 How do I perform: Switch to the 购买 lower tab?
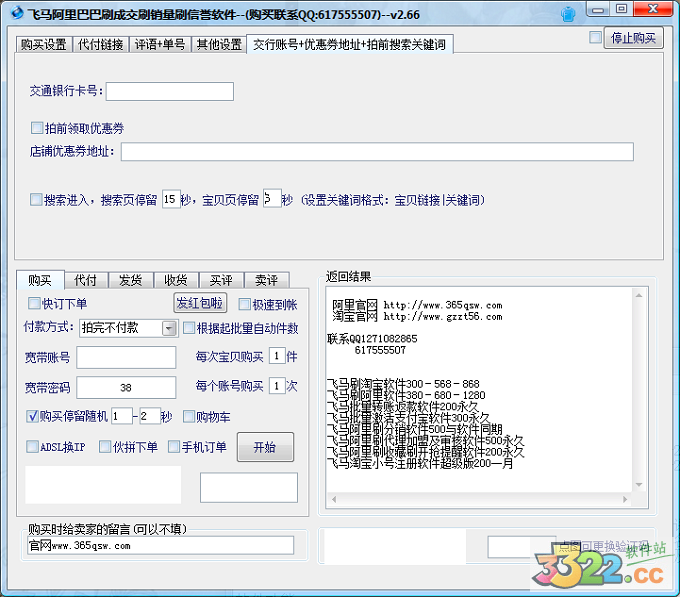coord(40,280)
